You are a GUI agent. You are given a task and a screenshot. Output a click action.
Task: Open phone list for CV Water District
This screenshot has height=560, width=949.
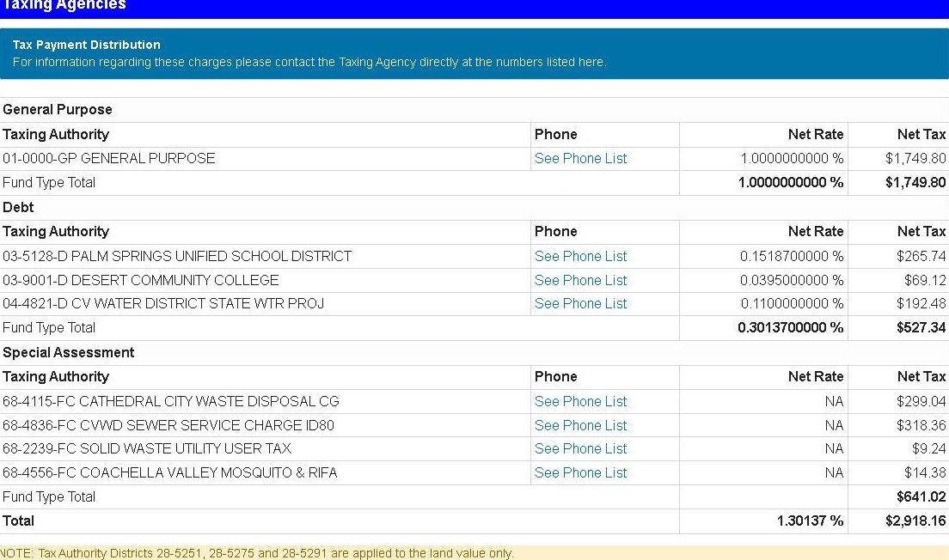[580, 303]
